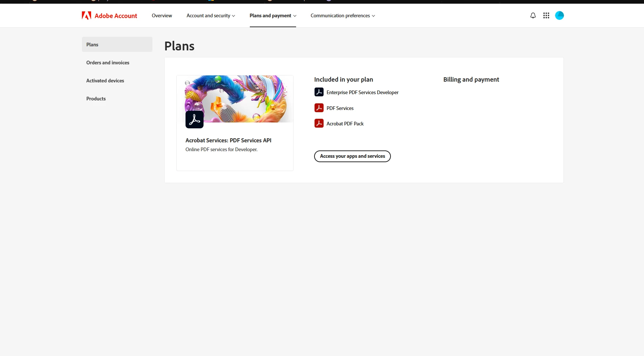Viewport: 644px width, 356px height.
Task: Open the notifications bell
Action: click(x=533, y=15)
